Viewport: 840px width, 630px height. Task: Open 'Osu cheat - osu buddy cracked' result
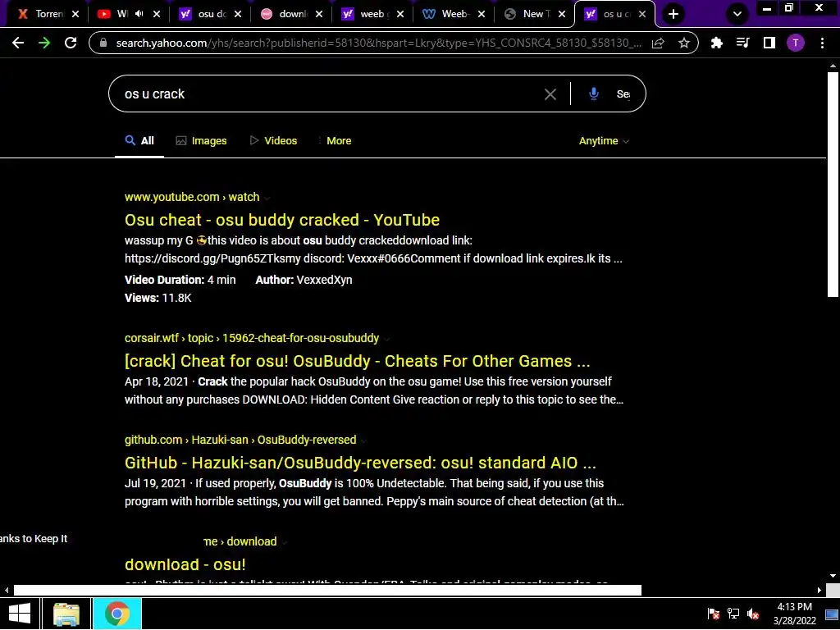point(282,220)
